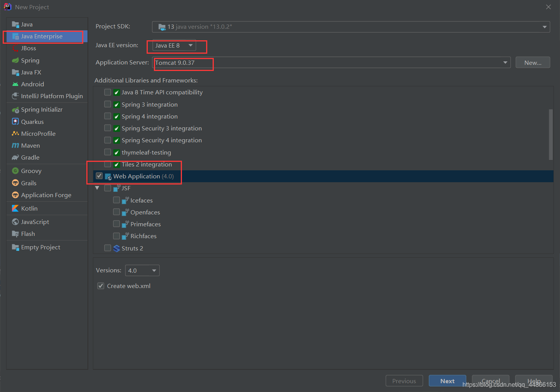Check the Icefaces checkbox
This screenshot has height=392, width=560.
tap(116, 200)
